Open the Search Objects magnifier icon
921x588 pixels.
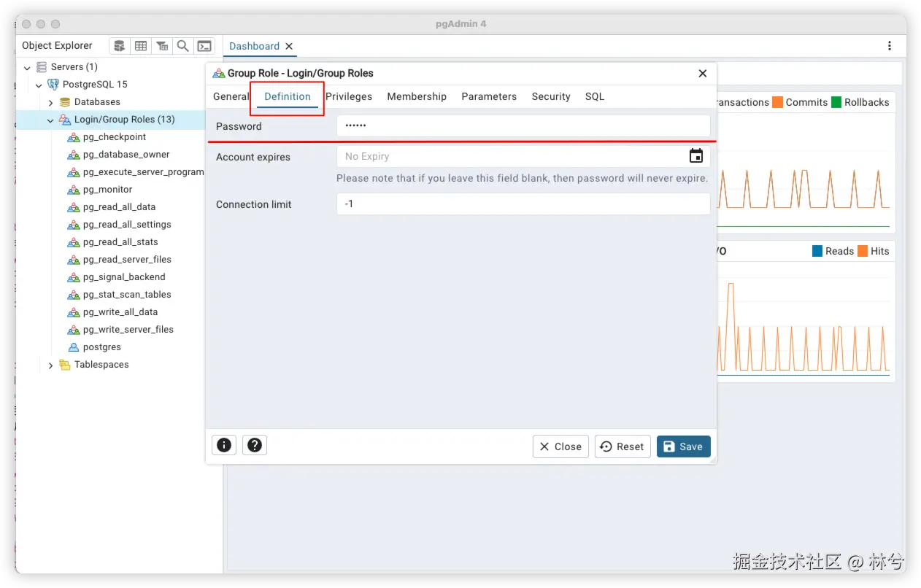pos(183,46)
